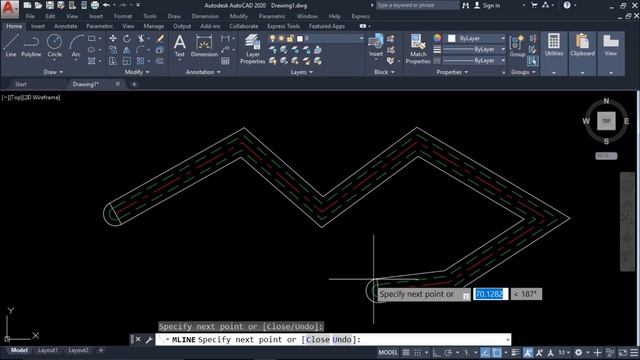Click the white layer color swatch

pos(300,38)
